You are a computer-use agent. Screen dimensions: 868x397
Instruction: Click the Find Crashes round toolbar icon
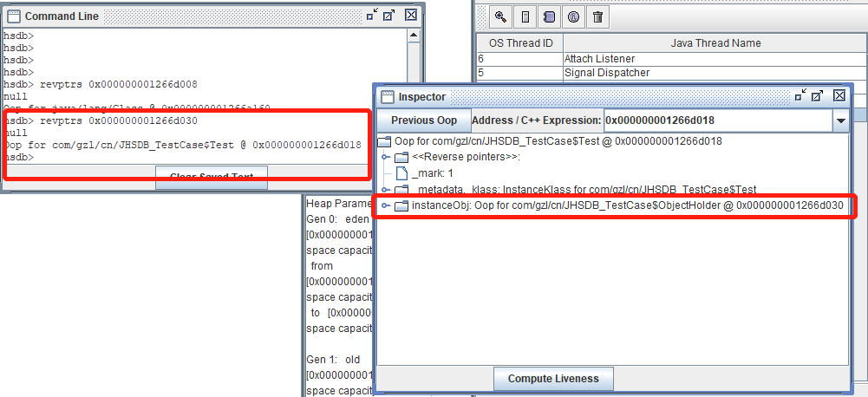573,16
